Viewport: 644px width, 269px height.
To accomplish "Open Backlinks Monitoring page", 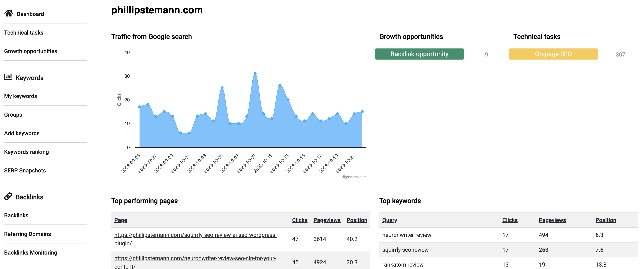I will [31, 252].
